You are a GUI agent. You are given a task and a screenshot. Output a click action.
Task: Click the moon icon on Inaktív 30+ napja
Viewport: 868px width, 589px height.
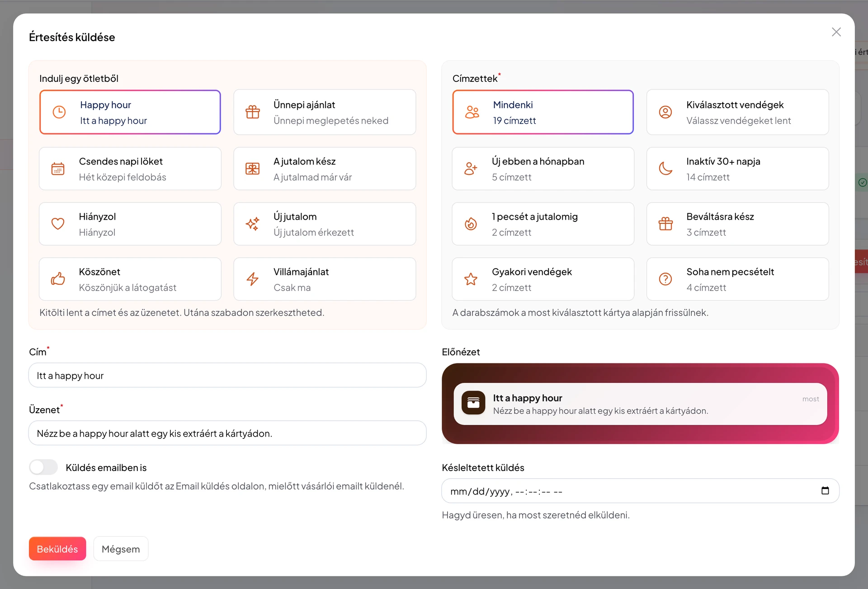click(x=665, y=169)
